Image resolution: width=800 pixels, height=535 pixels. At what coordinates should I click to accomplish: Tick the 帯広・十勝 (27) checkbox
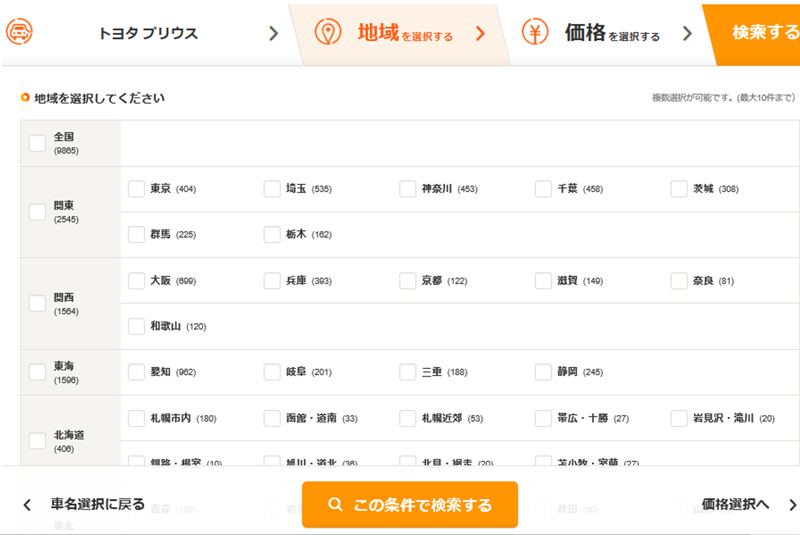coord(543,418)
